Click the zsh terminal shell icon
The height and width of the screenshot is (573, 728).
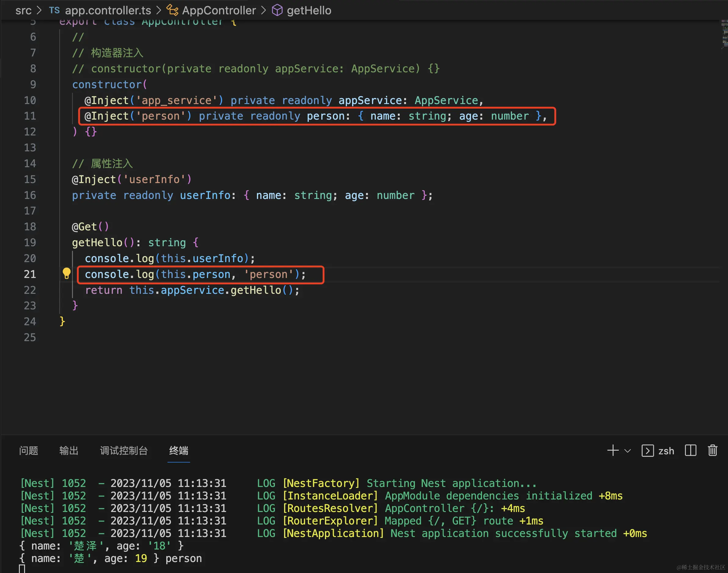647,451
